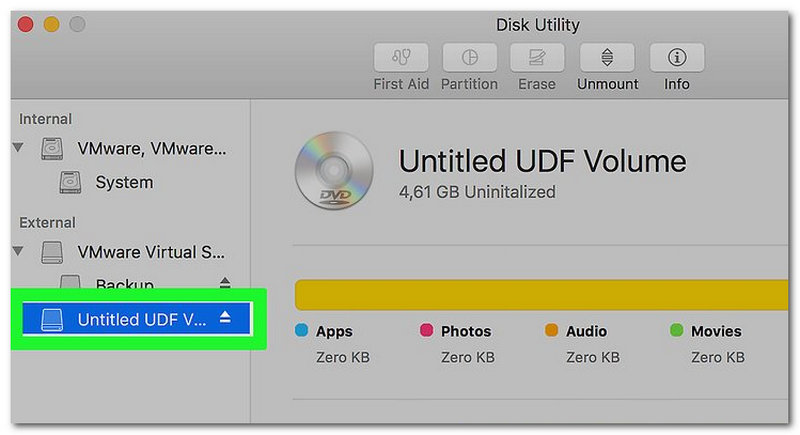Collapse the VMware Virtual S... disk
The image size is (800, 435).
pos(18,251)
